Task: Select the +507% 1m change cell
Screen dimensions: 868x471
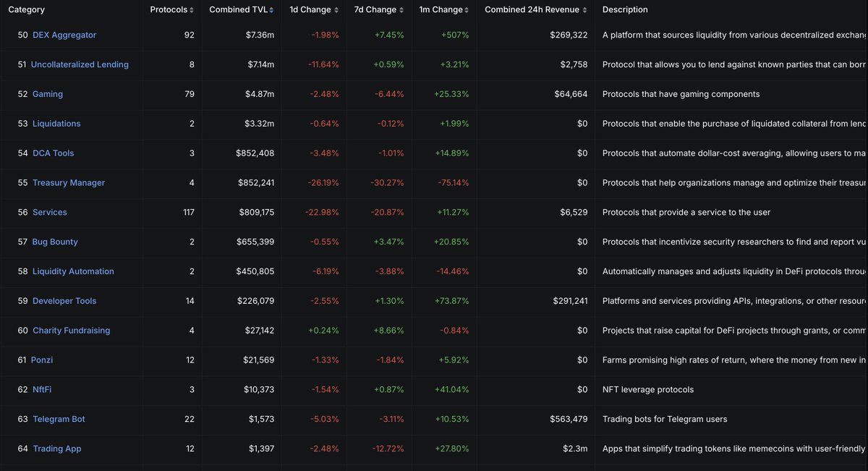Action: 454,35
